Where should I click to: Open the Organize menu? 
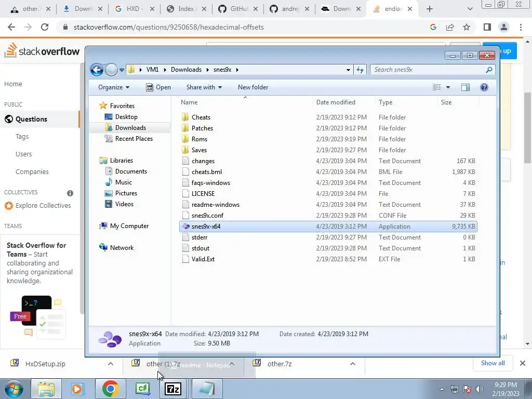click(114, 87)
